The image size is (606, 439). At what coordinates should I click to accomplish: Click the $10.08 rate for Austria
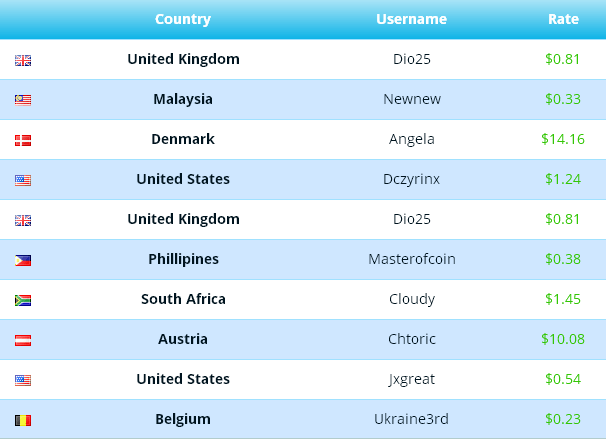click(x=563, y=339)
